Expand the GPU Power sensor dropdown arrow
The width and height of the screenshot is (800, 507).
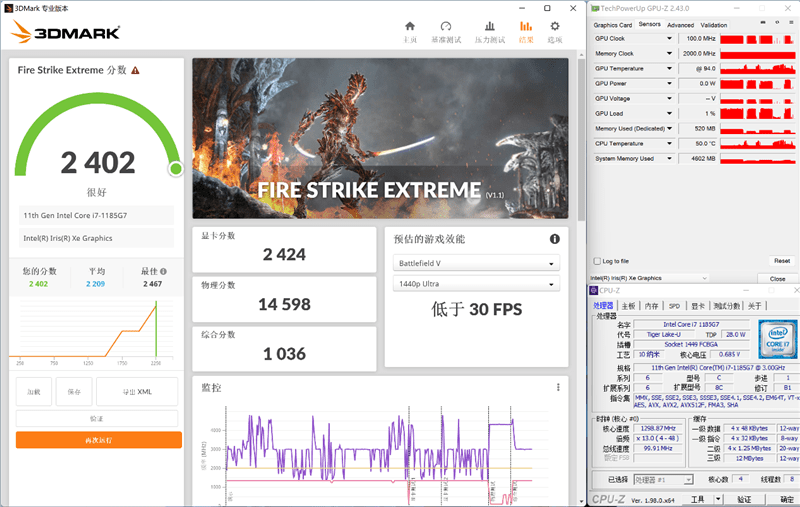point(669,84)
